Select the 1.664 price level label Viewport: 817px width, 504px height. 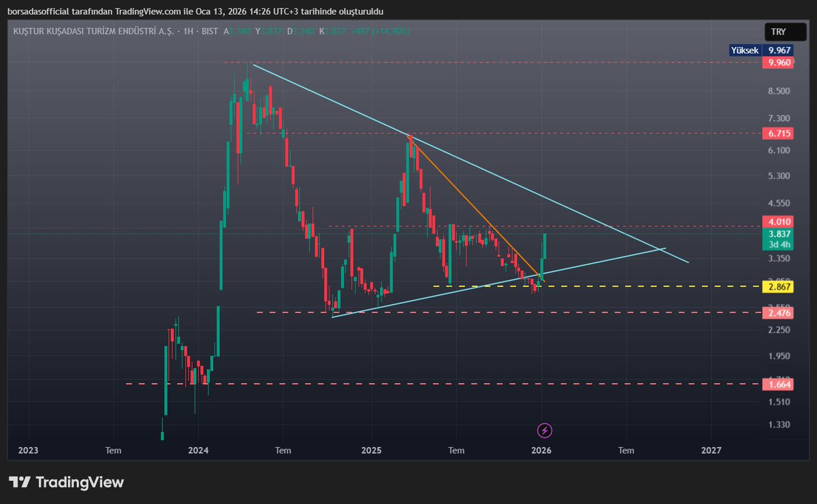click(779, 384)
